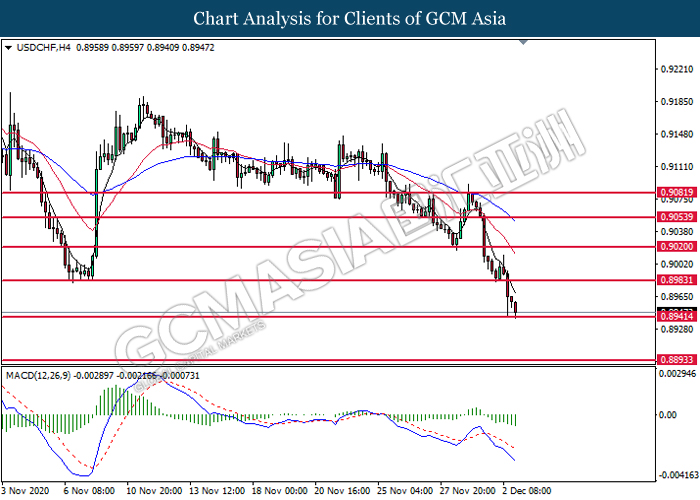Image resolution: width=700 pixels, height=500 pixels.
Task: Click the 0.89280 price axis value
Action: 677,329
